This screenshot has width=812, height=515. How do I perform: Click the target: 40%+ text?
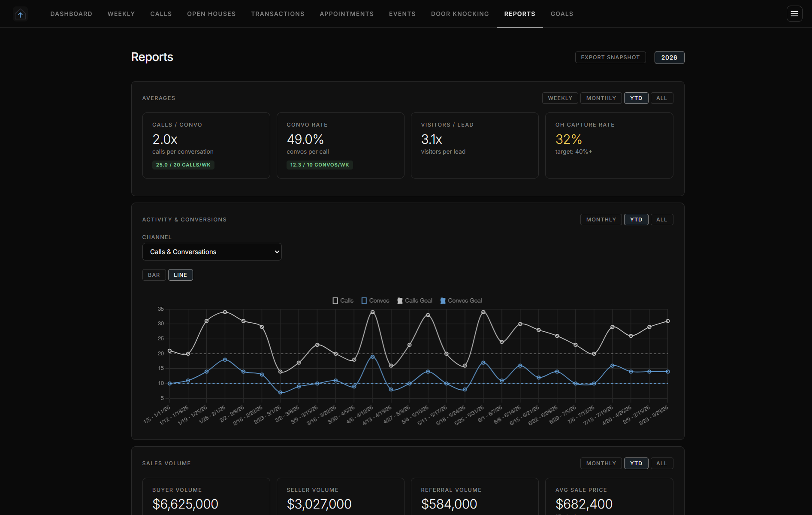(x=574, y=152)
